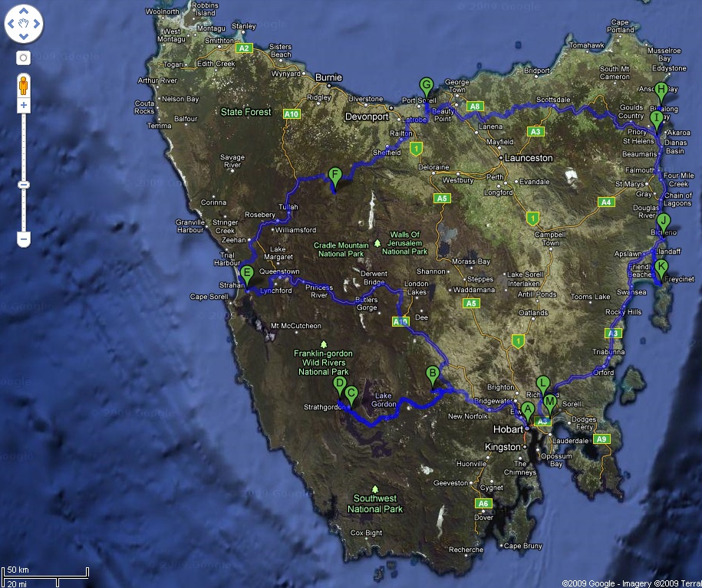Zoom in with the plus button
This screenshot has width=702, height=588.
[x=24, y=105]
